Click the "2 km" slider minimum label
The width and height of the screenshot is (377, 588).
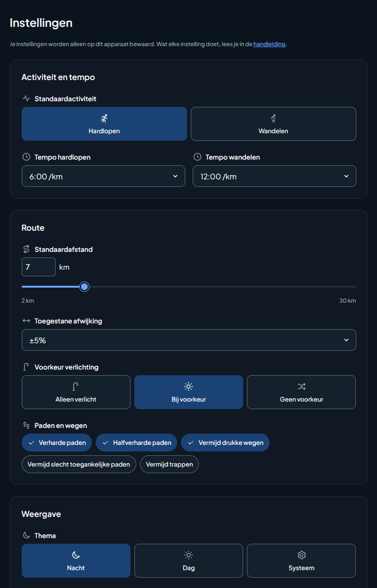tap(28, 301)
